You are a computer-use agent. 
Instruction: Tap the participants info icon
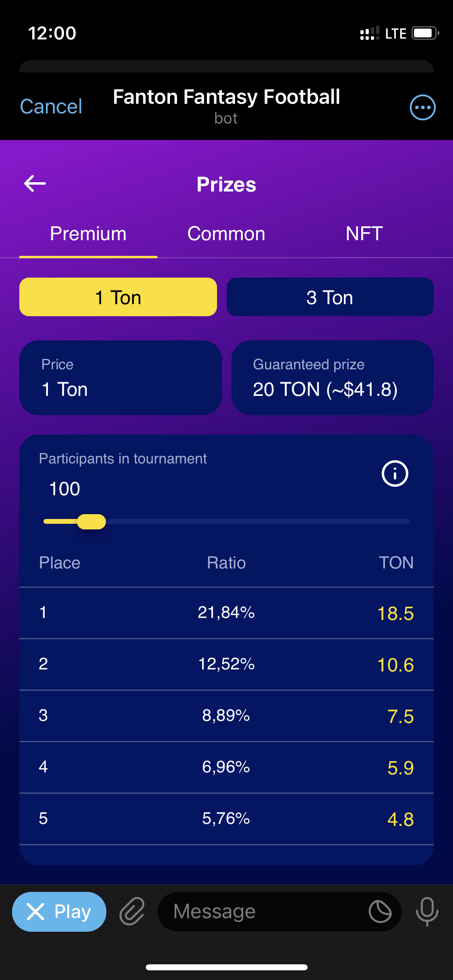coord(395,474)
